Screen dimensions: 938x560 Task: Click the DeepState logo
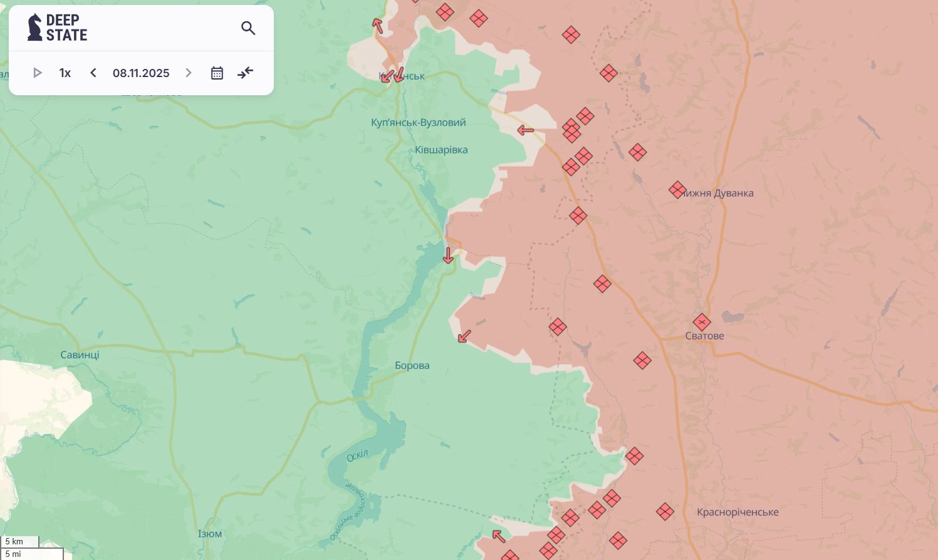(x=57, y=28)
